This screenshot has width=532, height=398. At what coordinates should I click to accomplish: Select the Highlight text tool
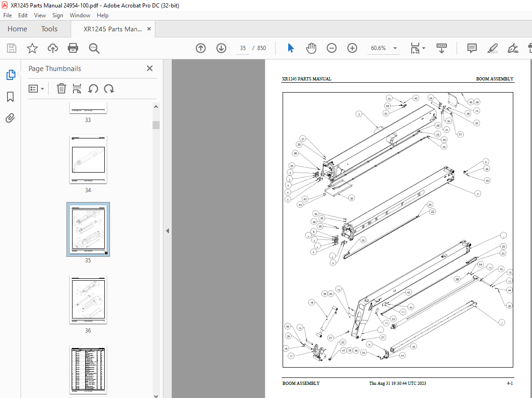tap(492, 48)
